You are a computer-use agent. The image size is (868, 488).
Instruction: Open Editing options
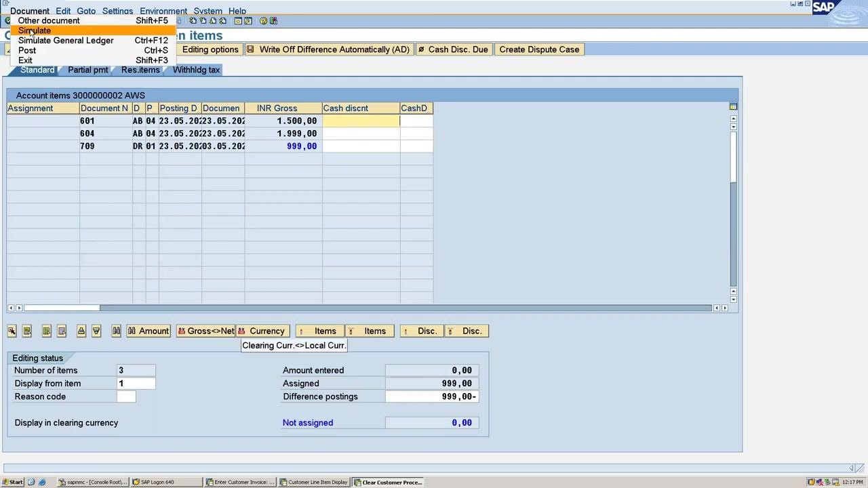click(x=210, y=49)
